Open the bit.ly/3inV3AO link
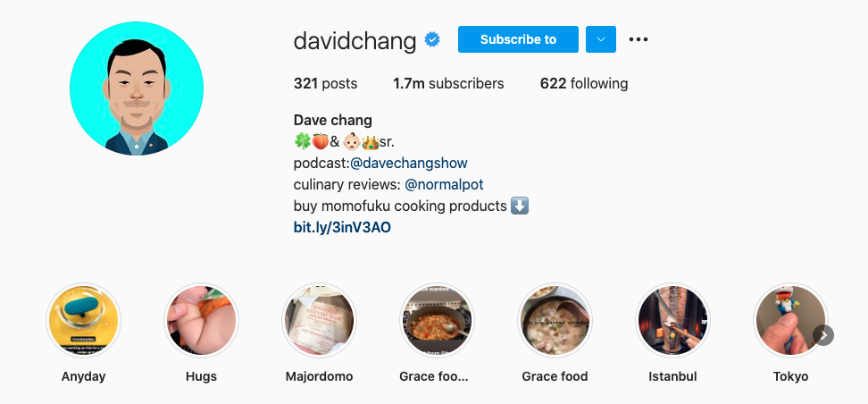This screenshot has height=404, width=868. pyautogui.click(x=342, y=228)
